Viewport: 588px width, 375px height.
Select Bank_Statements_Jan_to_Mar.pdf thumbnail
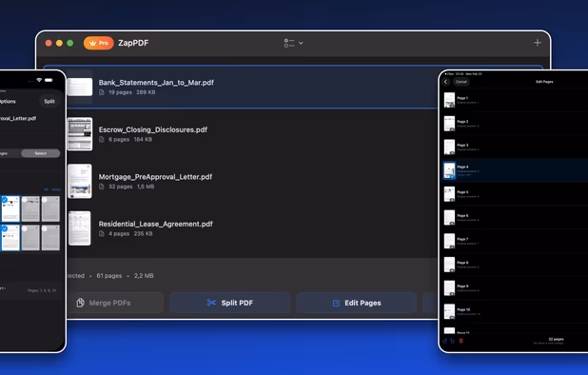80,87
